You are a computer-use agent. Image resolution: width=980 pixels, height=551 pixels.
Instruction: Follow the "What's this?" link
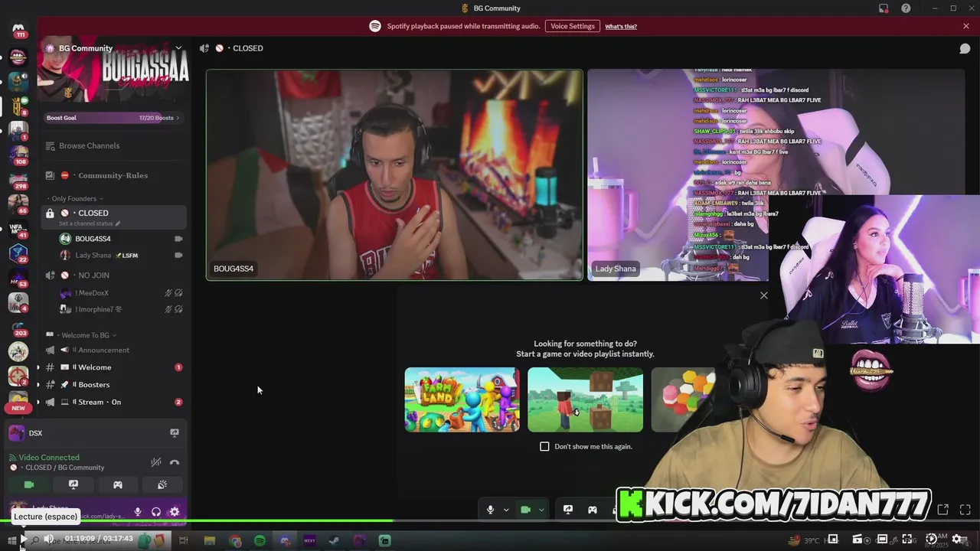(621, 26)
